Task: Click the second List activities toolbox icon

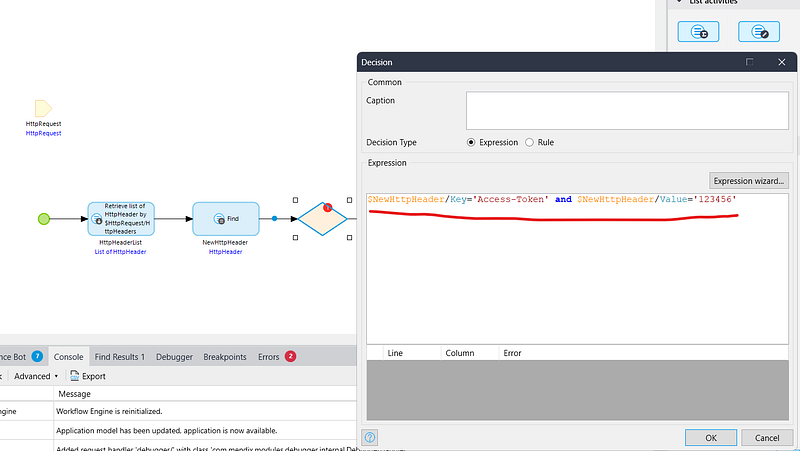Action: pyautogui.click(x=758, y=31)
